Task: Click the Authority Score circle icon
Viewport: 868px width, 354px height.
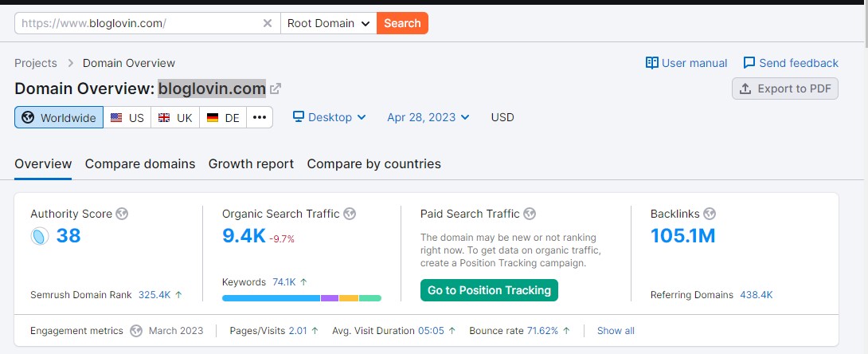Action: [40, 237]
